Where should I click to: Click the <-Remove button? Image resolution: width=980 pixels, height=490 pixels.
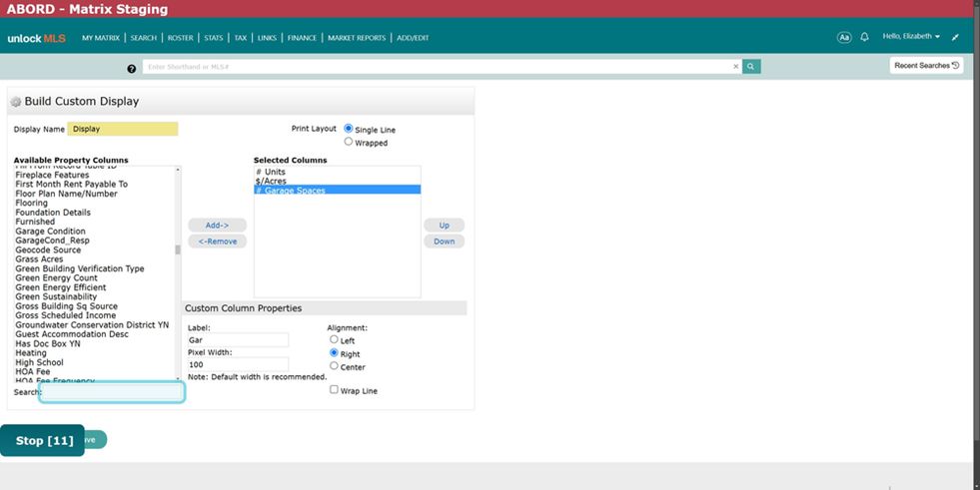[218, 242]
